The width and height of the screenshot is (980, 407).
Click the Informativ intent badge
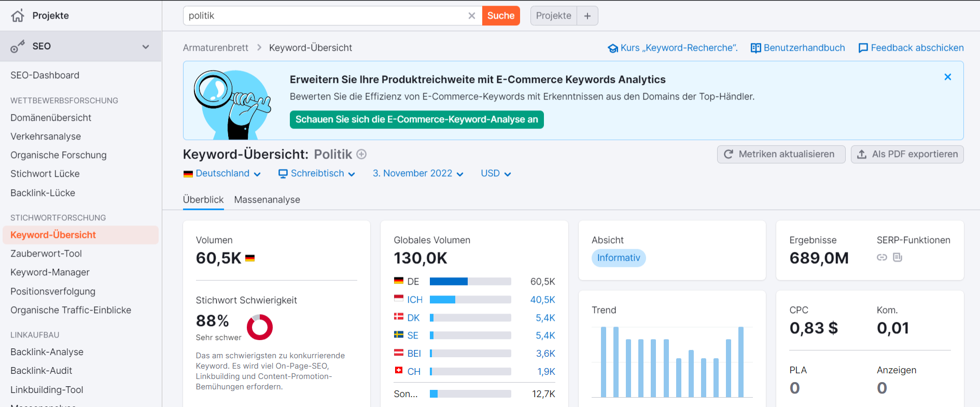coord(619,258)
